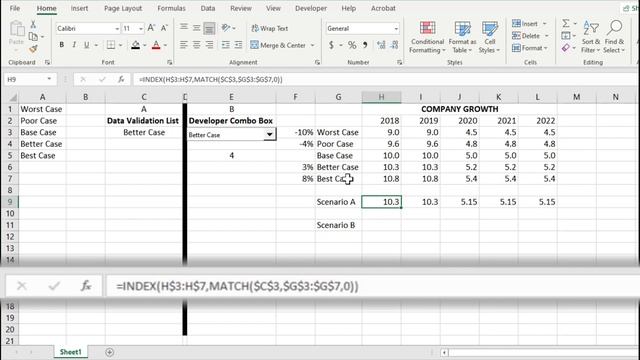Click Increase Indent icon
The width and height of the screenshot is (640, 360).
238,45
